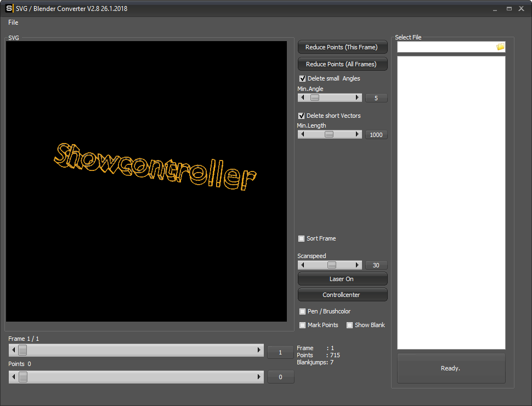This screenshot has height=406, width=532.
Task: Click right arrow of Frame slider
Action: (x=259, y=350)
